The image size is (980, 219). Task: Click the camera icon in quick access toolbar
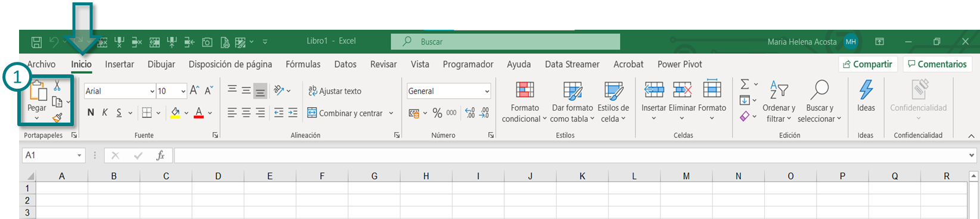pyautogui.click(x=207, y=42)
